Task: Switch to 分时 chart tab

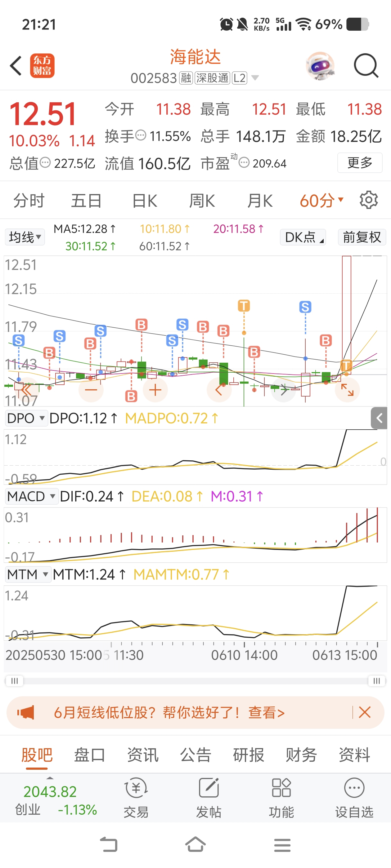Action: pos(29,201)
